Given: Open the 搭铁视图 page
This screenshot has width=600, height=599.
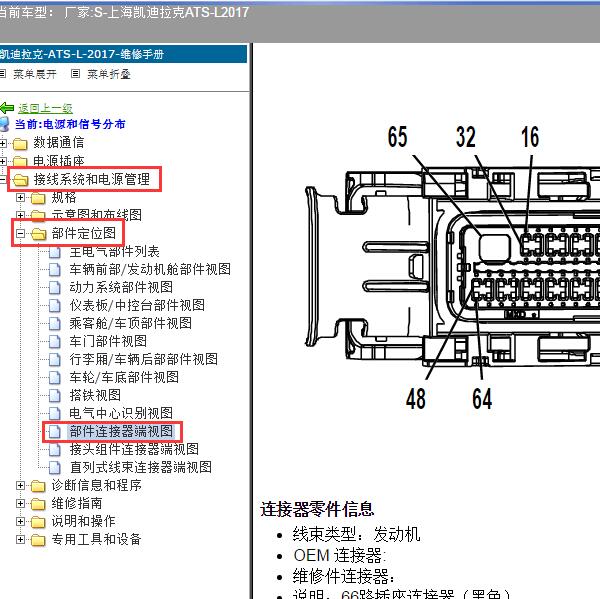Looking at the screenshot, I should point(95,395).
